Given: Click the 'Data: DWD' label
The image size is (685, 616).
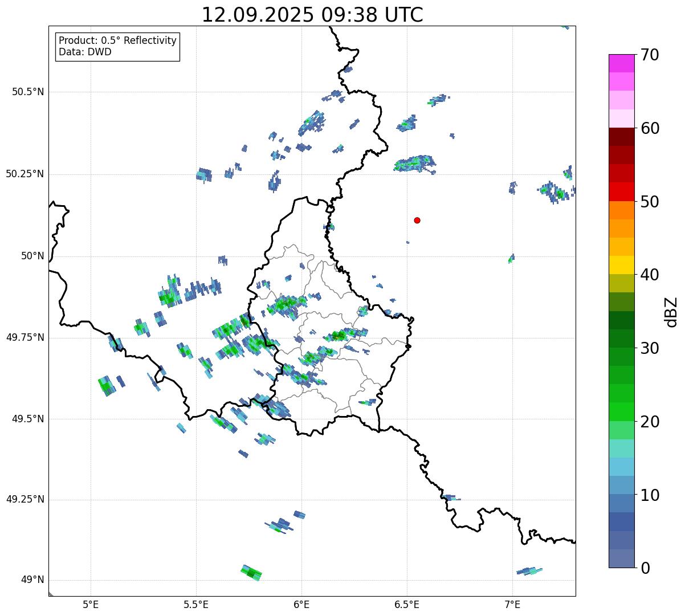Looking at the screenshot, I should pos(85,52).
